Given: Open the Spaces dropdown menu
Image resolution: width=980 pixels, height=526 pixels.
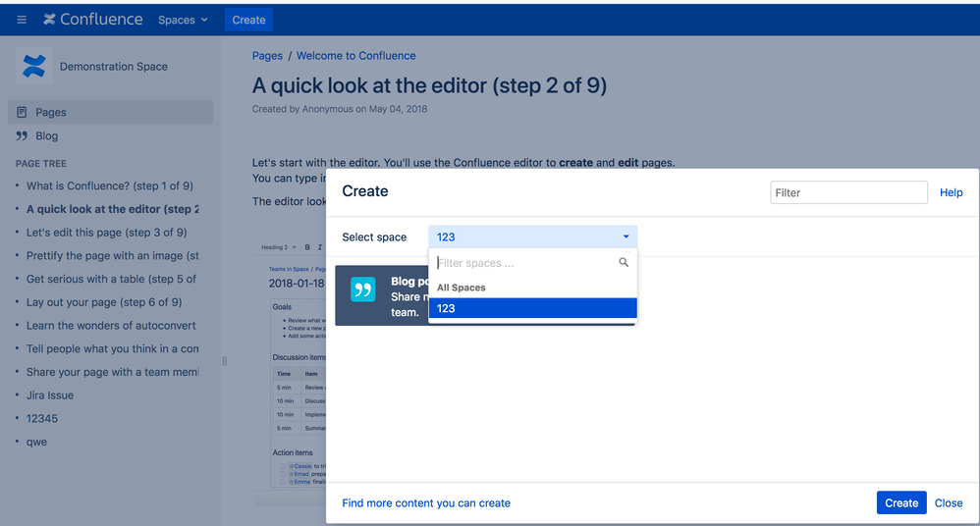Looking at the screenshot, I should (x=183, y=20).
